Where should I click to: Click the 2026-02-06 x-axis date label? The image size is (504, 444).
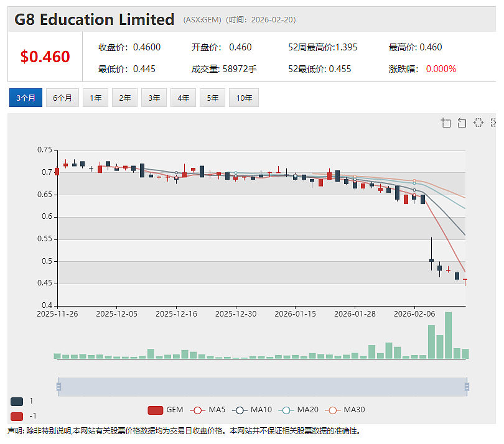[x=414, y=314]
